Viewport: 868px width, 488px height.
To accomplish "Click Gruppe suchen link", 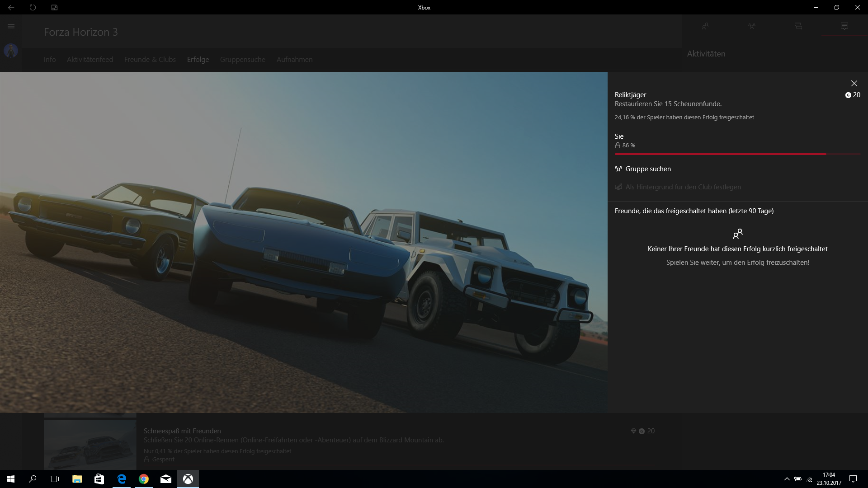I will click(643, 169).
